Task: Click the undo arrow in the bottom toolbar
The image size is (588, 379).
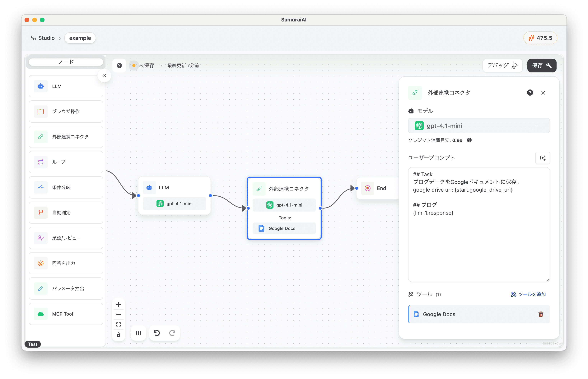Action: [x=157, y=333]
